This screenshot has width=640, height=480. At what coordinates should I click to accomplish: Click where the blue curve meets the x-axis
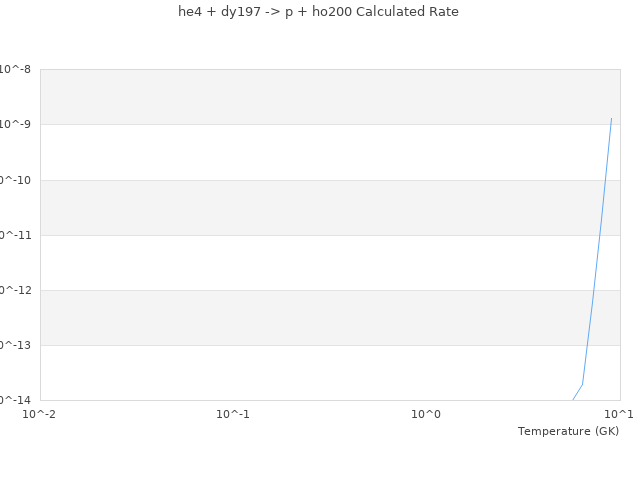coord(573,400)
